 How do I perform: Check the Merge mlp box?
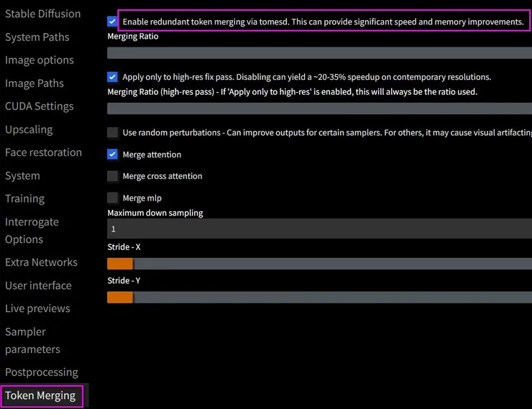(x=112, y=198)
